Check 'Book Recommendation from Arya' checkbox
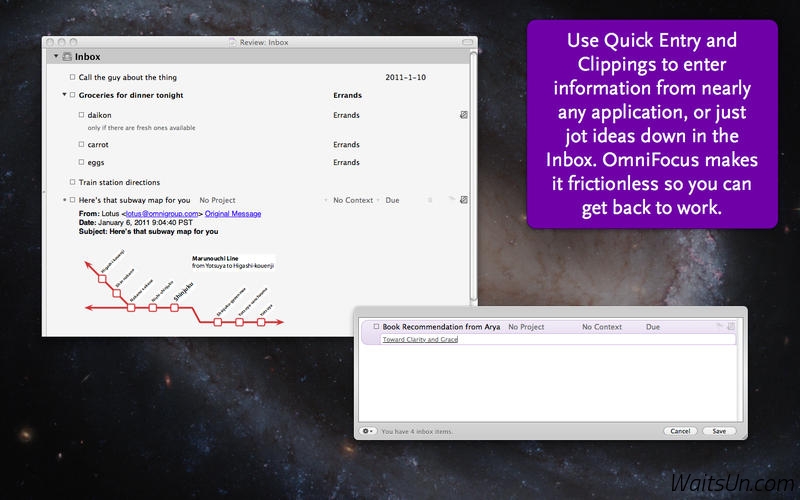 tap(376, 327)
